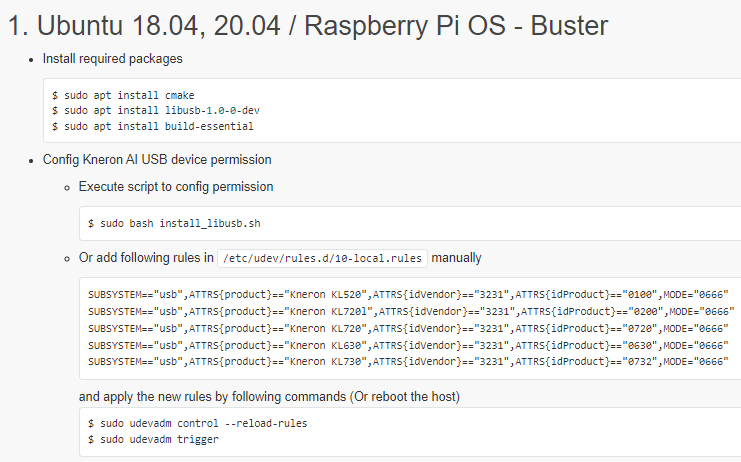Viewport: 741px width, 462px height.
Task: Click 'sudo udevadm control --reload-rules' command
Action: click(198, 423)
